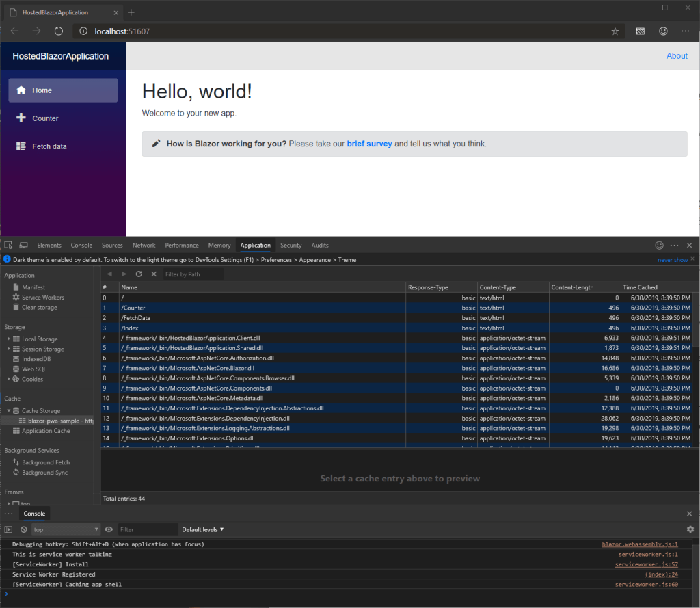This screenshot has height=608, width=700.
Task: Expand the Local Storage tree node
Action: pyautogui.click(x=8, y=339)
